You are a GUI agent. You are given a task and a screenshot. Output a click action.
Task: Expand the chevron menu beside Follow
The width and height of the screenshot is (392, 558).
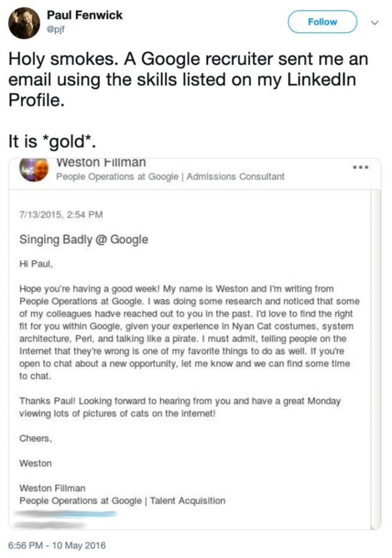click(375, 22)
